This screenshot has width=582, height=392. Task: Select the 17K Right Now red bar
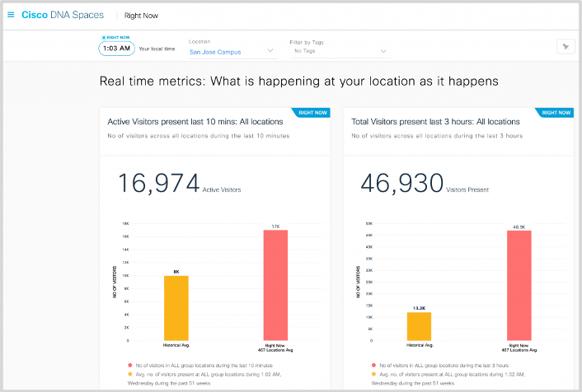point(277,284)
